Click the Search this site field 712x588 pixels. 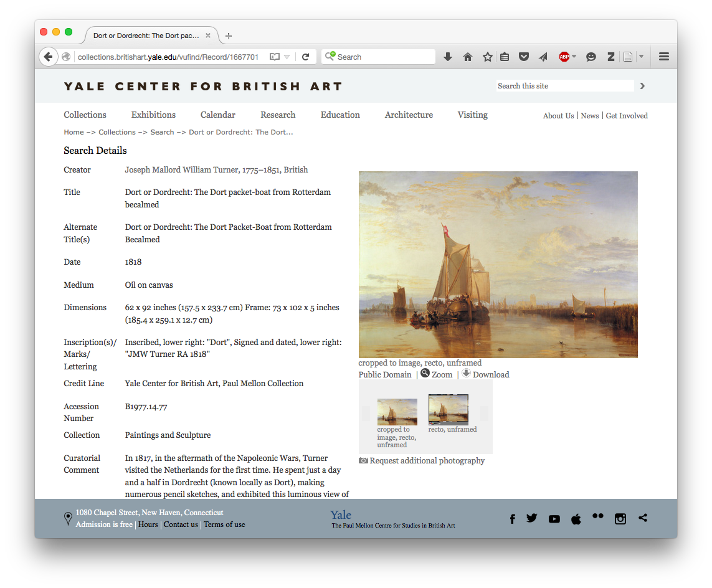(x=565, y=86)
